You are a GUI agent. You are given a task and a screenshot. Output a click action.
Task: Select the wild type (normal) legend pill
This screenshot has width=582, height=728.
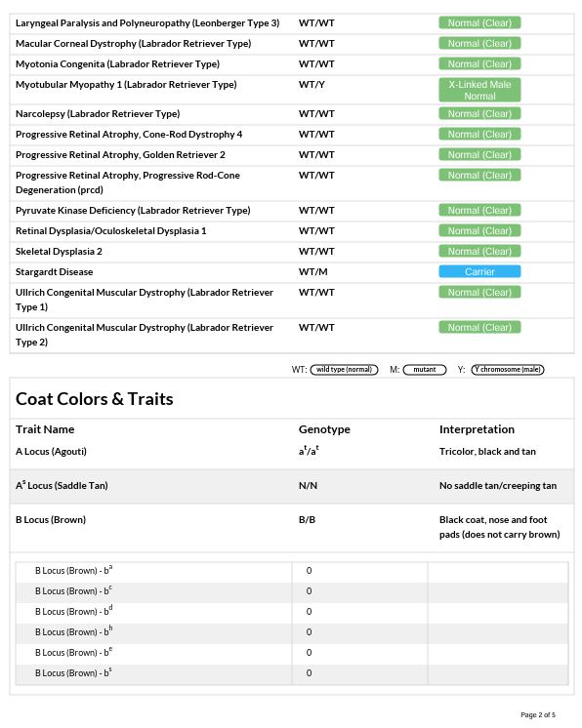344,370
